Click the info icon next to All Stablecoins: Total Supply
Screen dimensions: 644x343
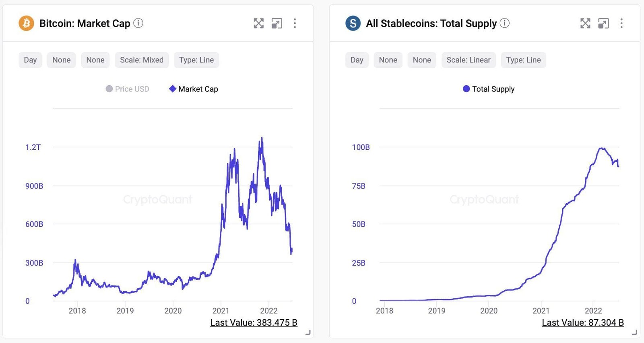click(504, 23)
